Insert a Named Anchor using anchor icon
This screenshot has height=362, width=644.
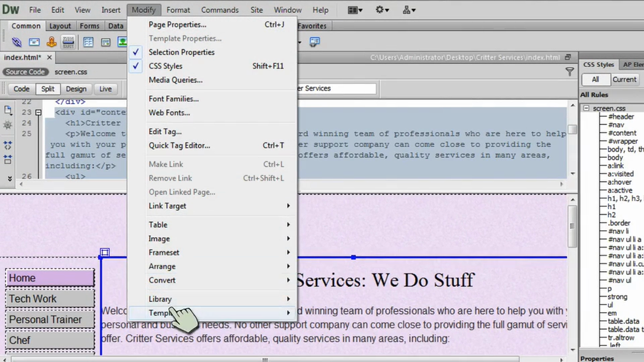(x=51, y=42)
